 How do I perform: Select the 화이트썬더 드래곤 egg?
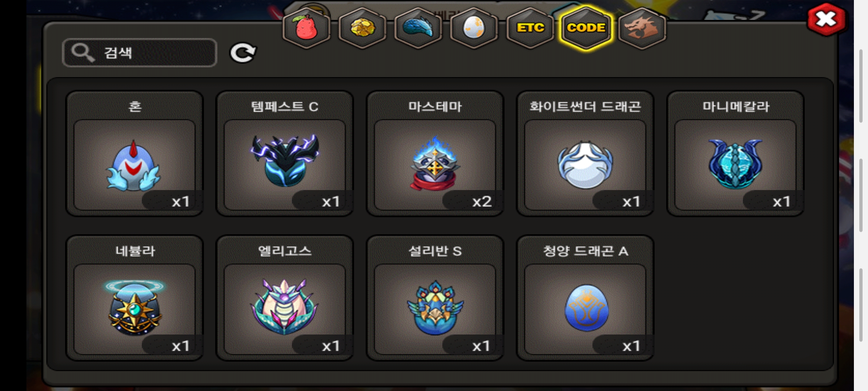585,154
